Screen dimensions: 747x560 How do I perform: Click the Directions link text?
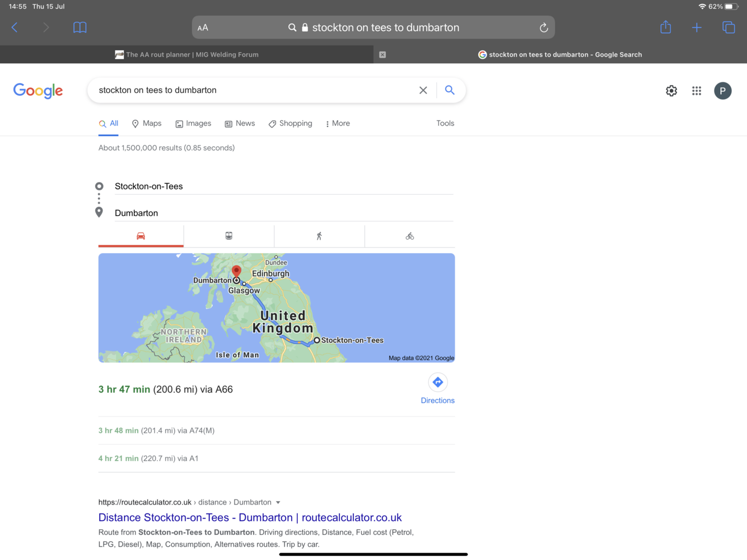coord(438,400)
